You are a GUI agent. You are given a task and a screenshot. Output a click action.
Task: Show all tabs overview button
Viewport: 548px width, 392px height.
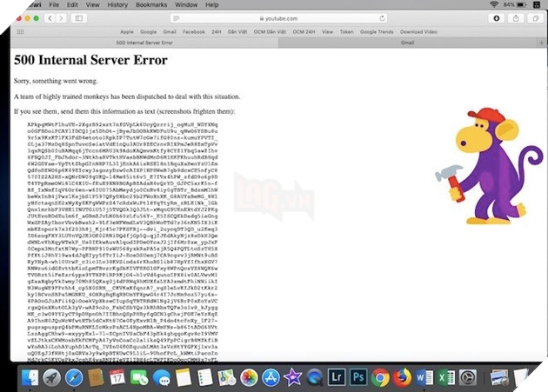tap(535, 18)
